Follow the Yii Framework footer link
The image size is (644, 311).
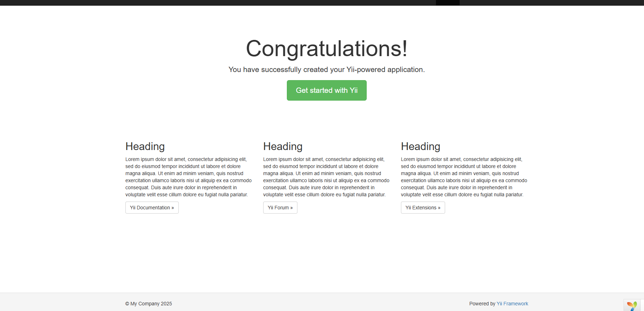512,304
